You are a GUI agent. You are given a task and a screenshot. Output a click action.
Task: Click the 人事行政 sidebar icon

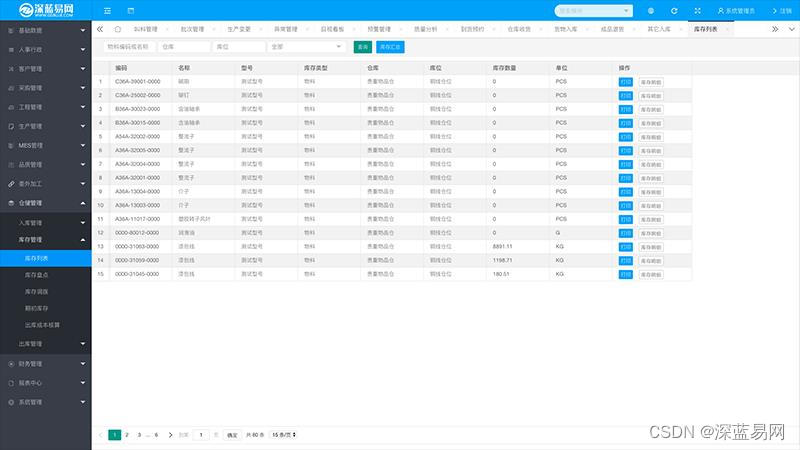click(x=11, y=50)
